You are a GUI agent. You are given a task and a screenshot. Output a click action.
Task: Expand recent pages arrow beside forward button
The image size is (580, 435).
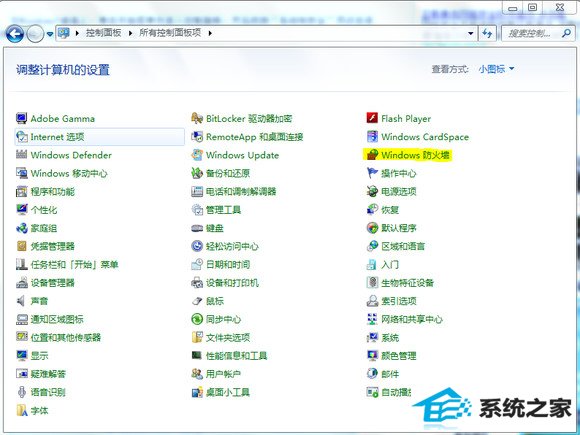50,34
